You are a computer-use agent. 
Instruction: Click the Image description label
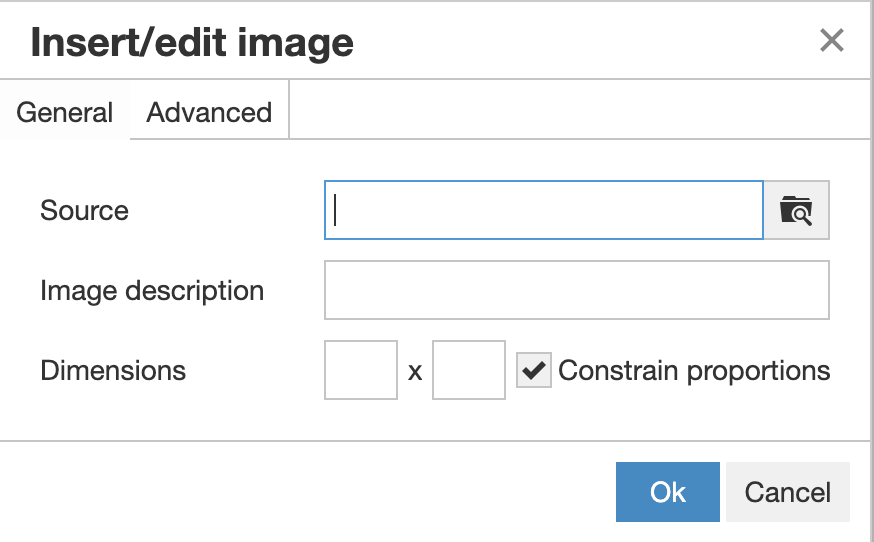152,291
